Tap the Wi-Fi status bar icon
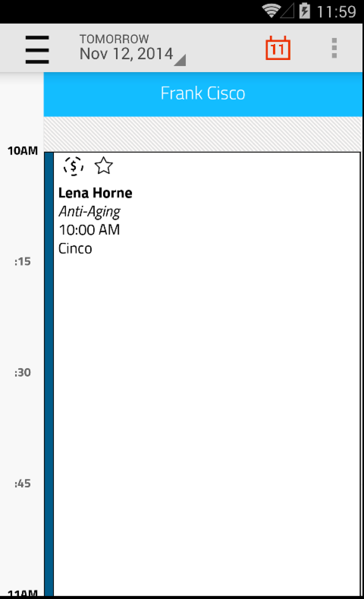364x599 pixels. [x=271, y=11]
